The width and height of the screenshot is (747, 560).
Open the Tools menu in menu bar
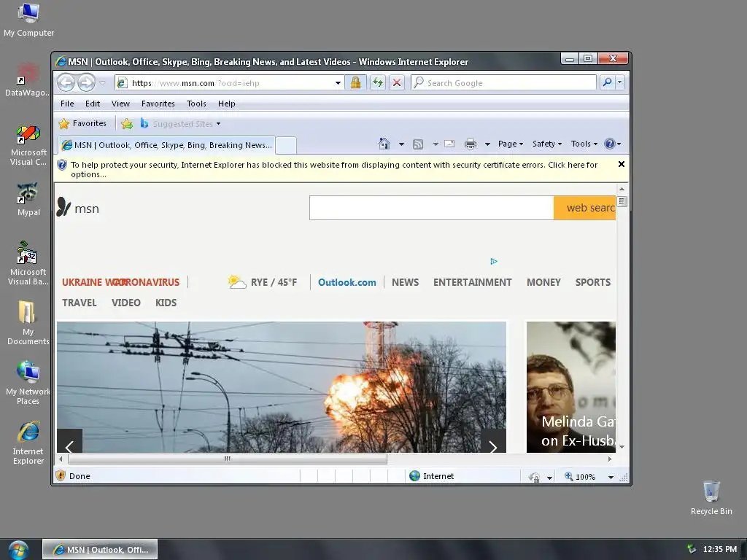[196, 104]
